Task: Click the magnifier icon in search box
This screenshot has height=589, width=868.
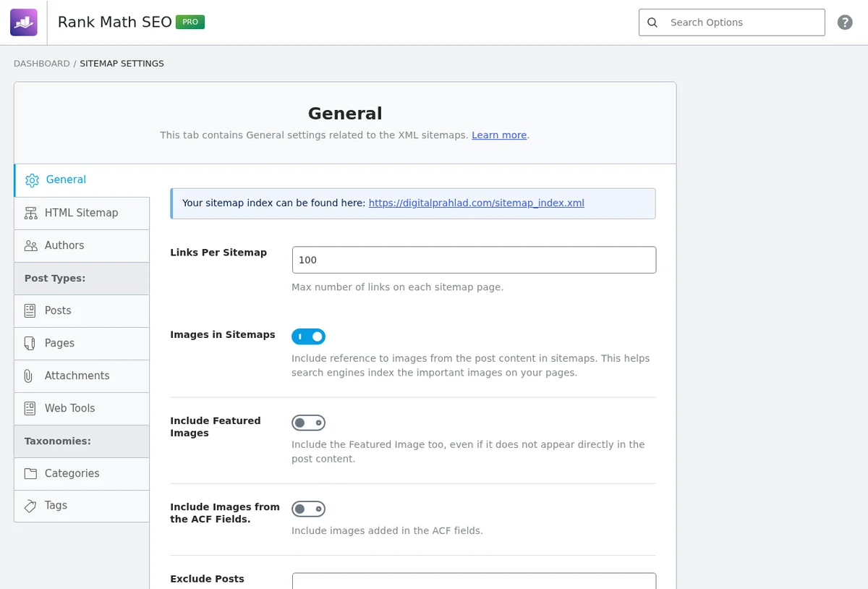Action: click(x=652, y=22)
